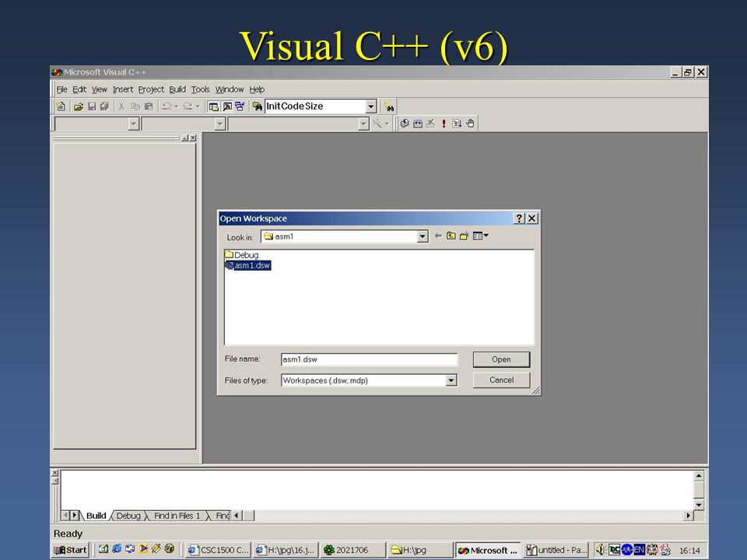Open the Build menu
747x560 pixels.
pyautogui.click(x=177, y=89)
